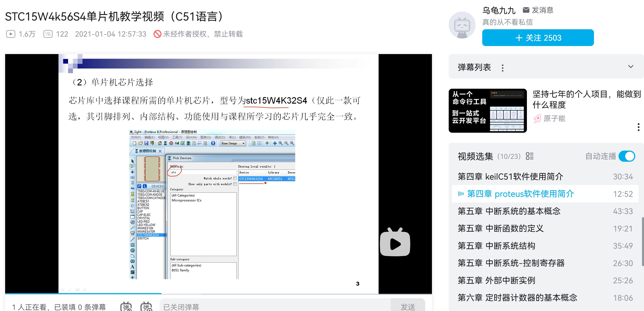This screenshot has height=311, width=644.
Task: Click the 视频选集 heading
Action: tap(475, 156)
